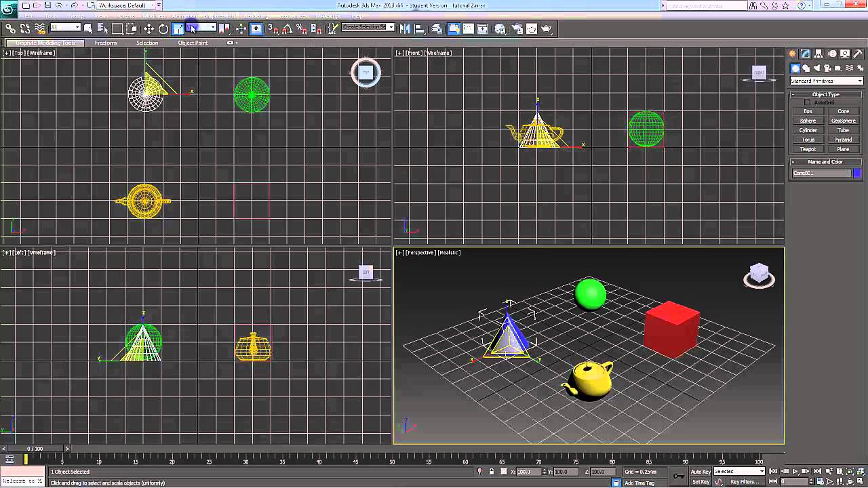
Task: Click the time slider at 0 / 100
Action: point(35,449)
